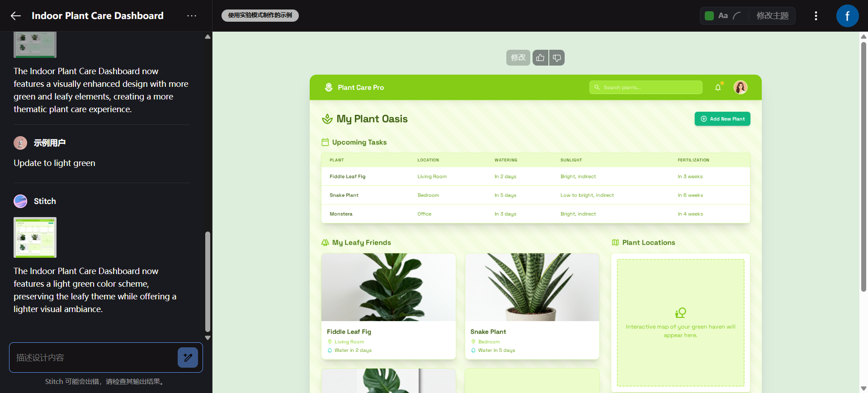Screen dimensions: 868x393
Task: Click the chat panel scrollbar thumb
Action: (208, 282)
